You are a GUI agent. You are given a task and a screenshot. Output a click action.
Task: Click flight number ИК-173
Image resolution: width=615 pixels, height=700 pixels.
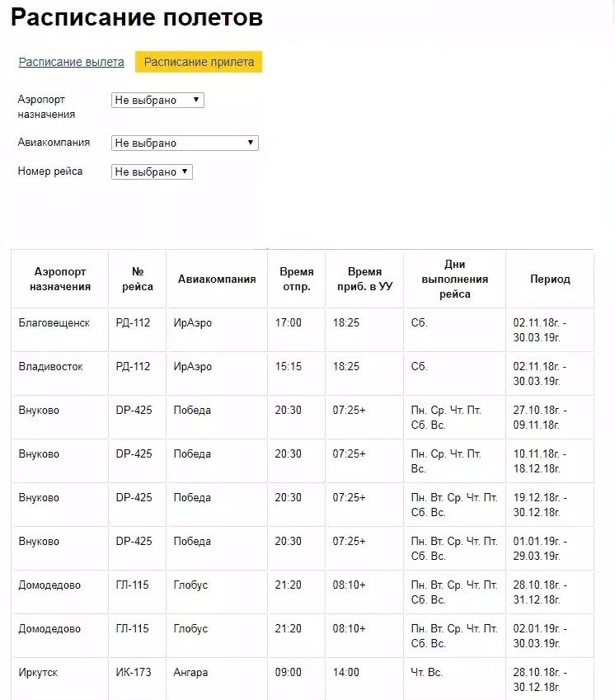pyautogui.click(x=134, y=672)
